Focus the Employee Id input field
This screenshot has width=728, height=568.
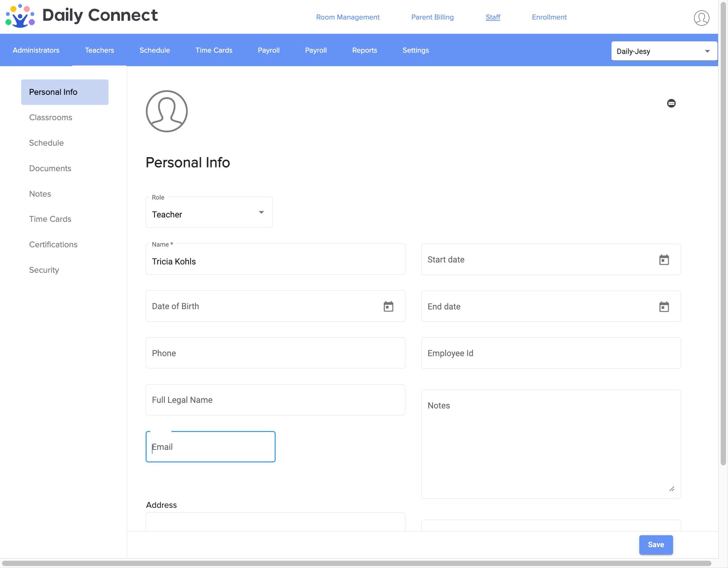[551, 353]
